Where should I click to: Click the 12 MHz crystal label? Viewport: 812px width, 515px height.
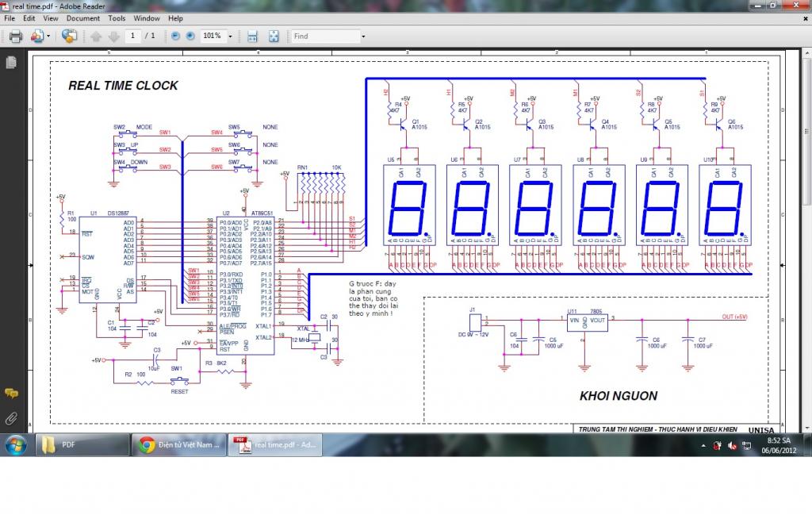301,340
